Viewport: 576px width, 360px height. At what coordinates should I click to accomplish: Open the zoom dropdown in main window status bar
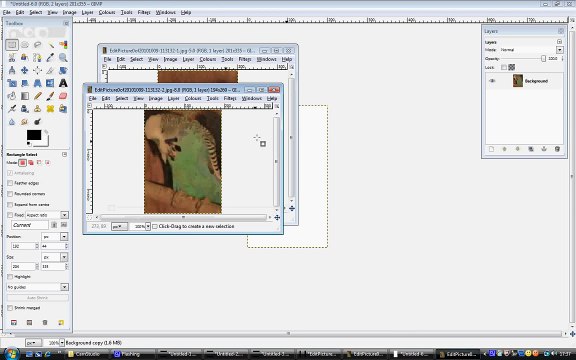click(x=62, y=343)
